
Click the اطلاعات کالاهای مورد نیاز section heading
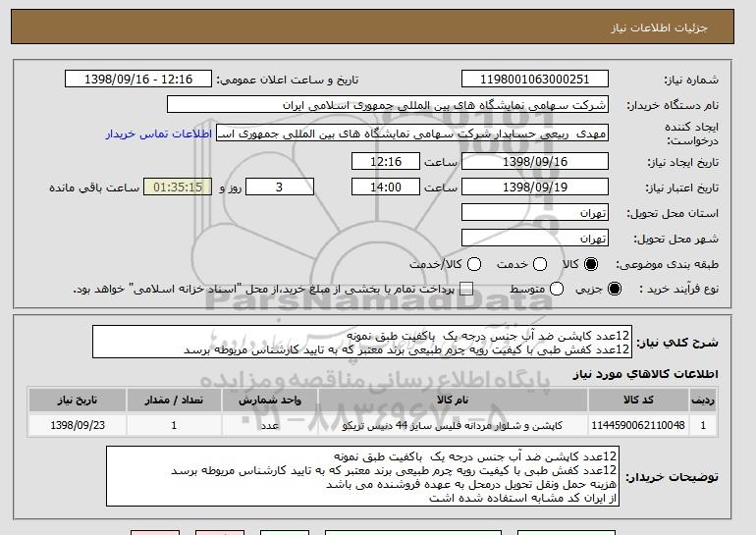[646, 374]
